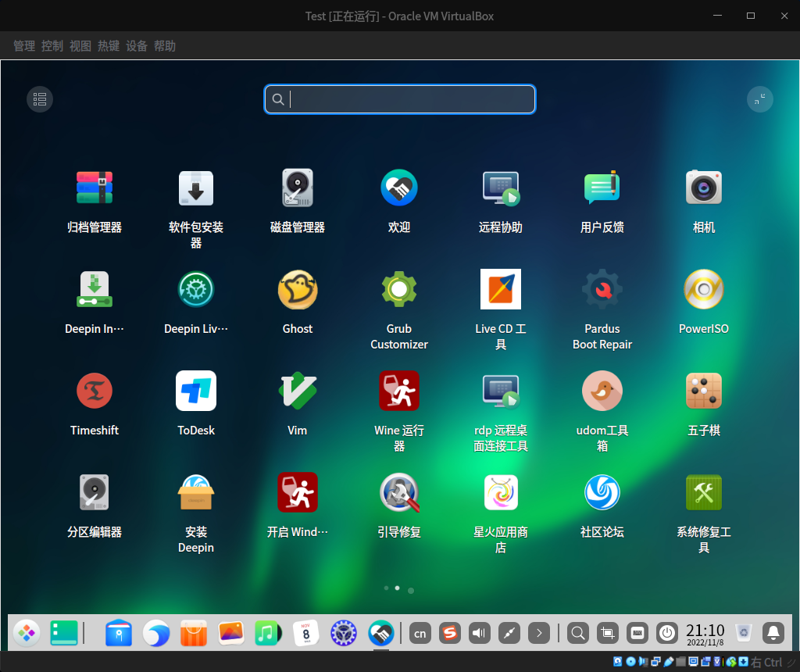The height and width of the screenshot is (672, 800).
Task: Show desktop via dock icon
Action: pyautogui.click(x=64, y=633)
